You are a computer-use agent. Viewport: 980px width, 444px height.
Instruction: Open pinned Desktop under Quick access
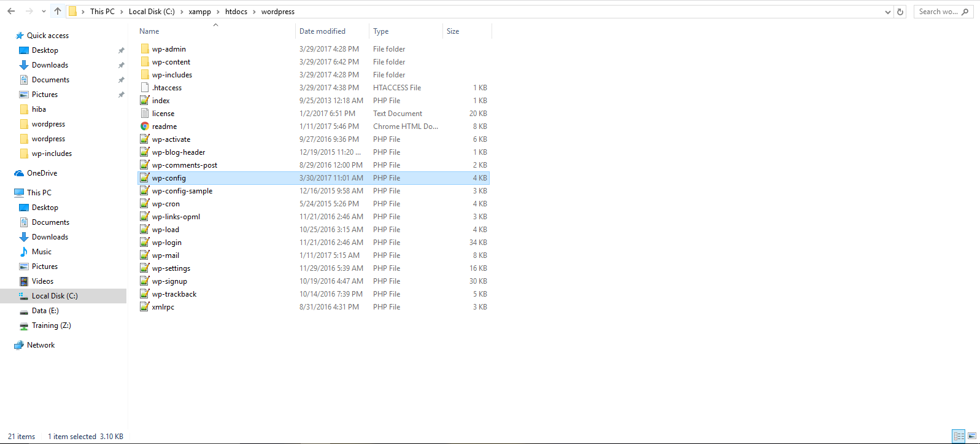tap(45, 50)
